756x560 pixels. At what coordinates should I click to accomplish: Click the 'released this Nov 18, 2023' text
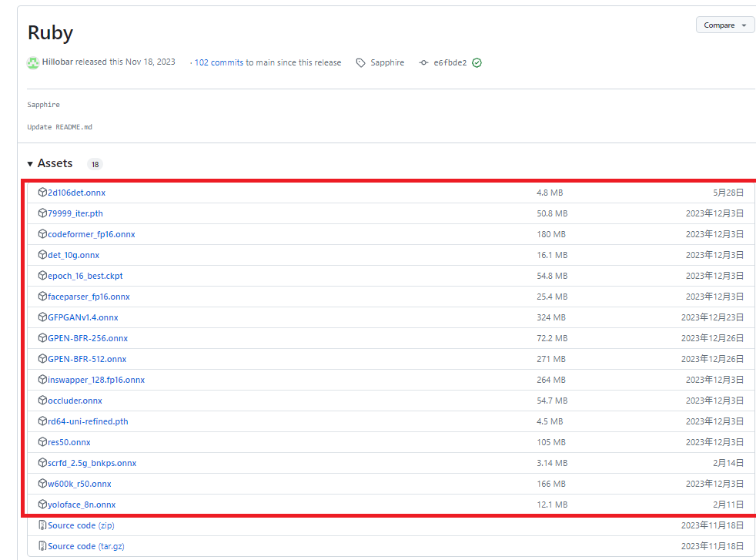coord(125,62)
